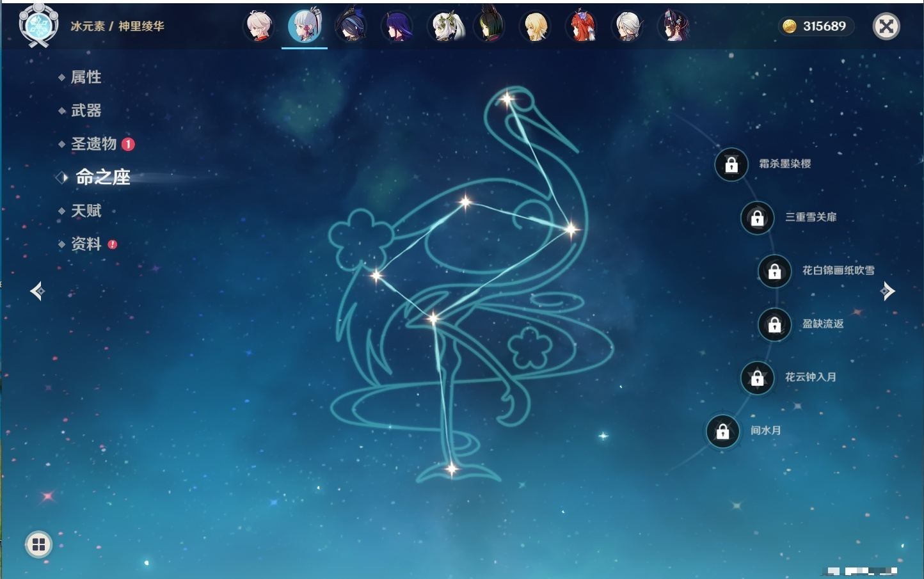The width and height of the screenshot is (924, 579).
Task: Select the dark green fox-eared character avatar
Action: pos(490,26)
